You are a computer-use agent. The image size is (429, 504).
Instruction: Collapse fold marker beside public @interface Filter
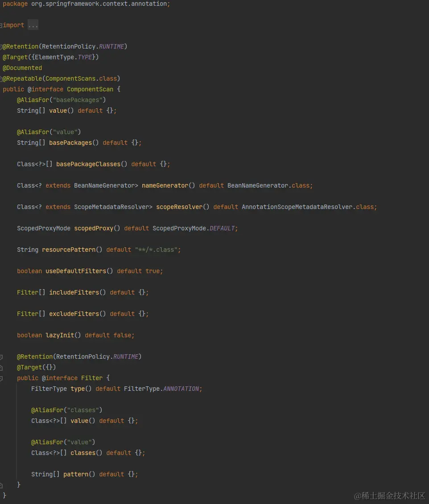(1, 379)
